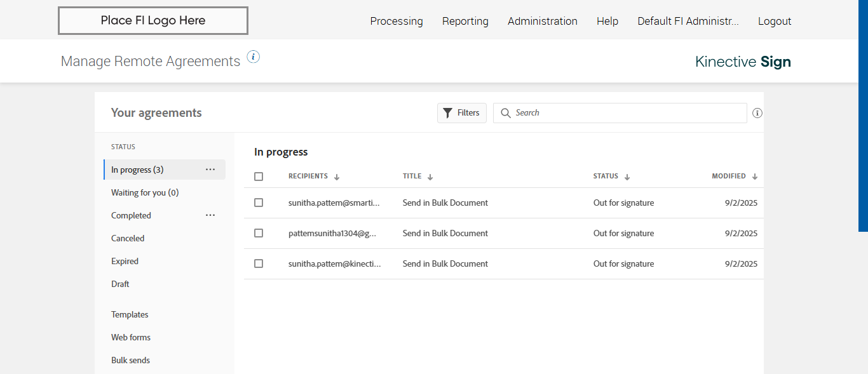
Task: Switch to Waiting for you status
Action: (145, 192)
